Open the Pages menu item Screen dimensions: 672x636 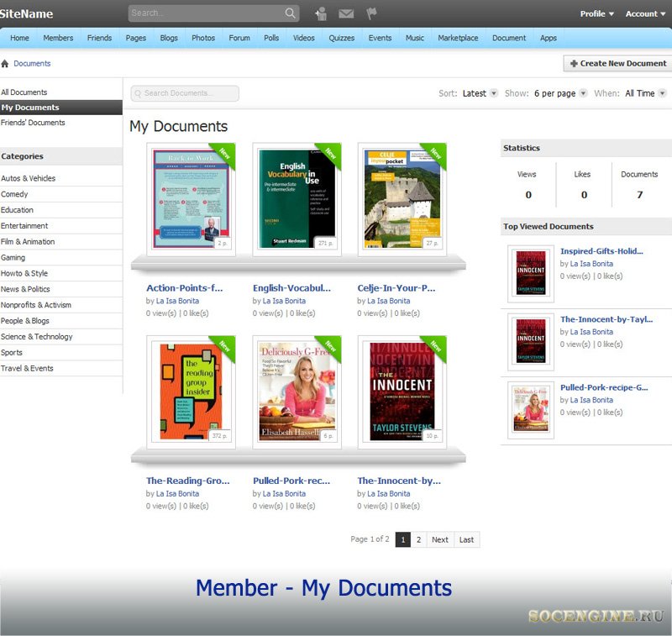pyautogui.click(x=136, y=38)
